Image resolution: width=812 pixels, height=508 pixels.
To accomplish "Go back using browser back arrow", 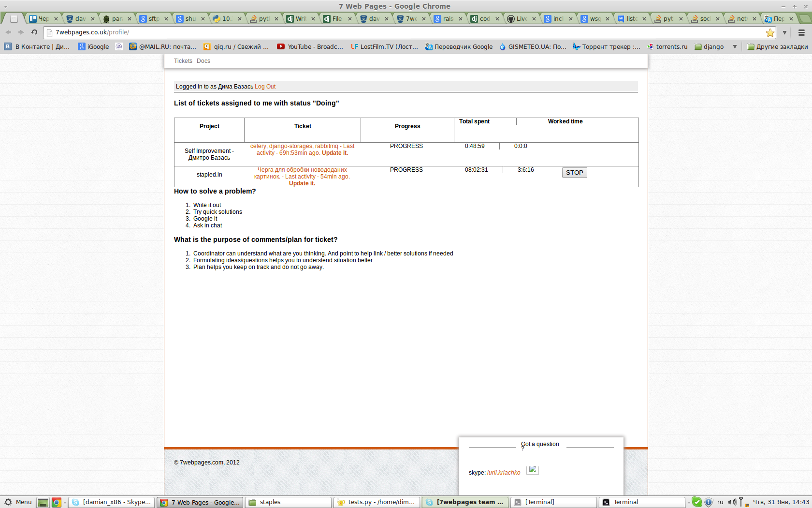I will tap(8, 32).
